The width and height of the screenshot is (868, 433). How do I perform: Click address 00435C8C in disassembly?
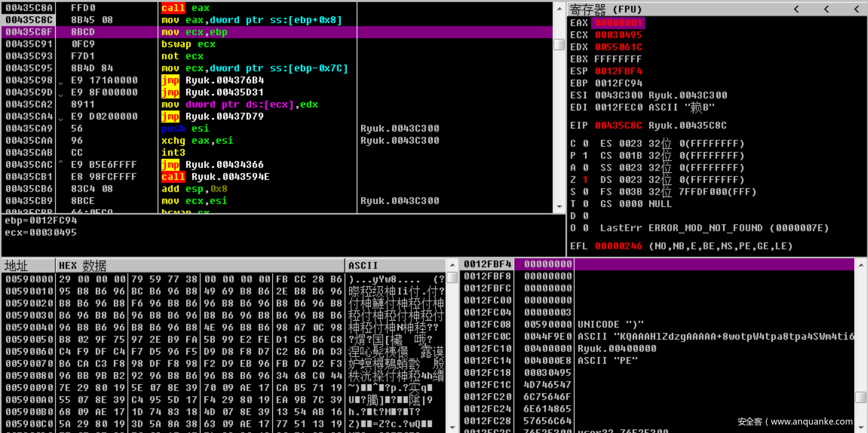pos(29,20)
